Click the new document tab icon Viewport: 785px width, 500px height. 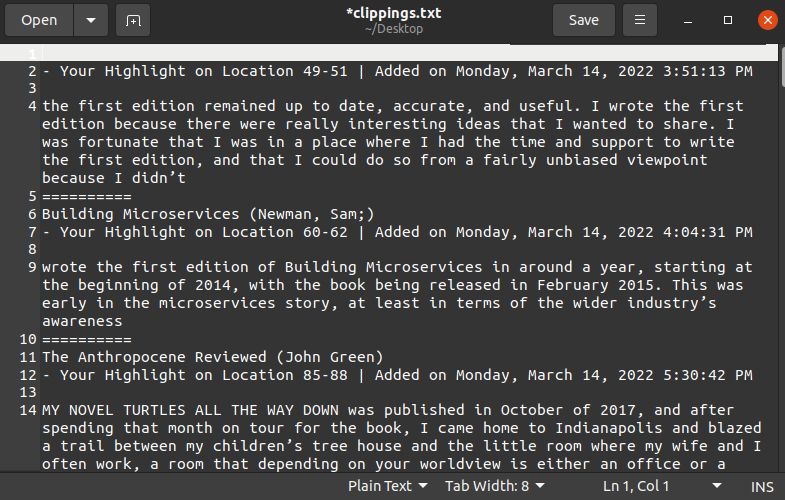(x=133, y=20)
